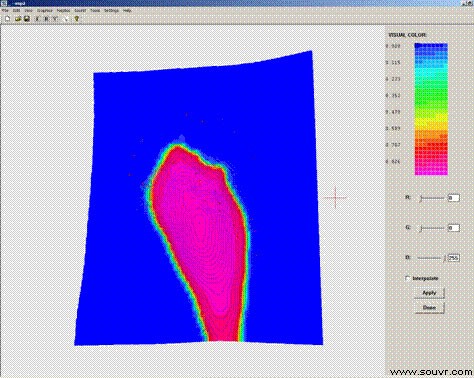
Task: Open the Graphics menu
Action: tap(45, 11)
